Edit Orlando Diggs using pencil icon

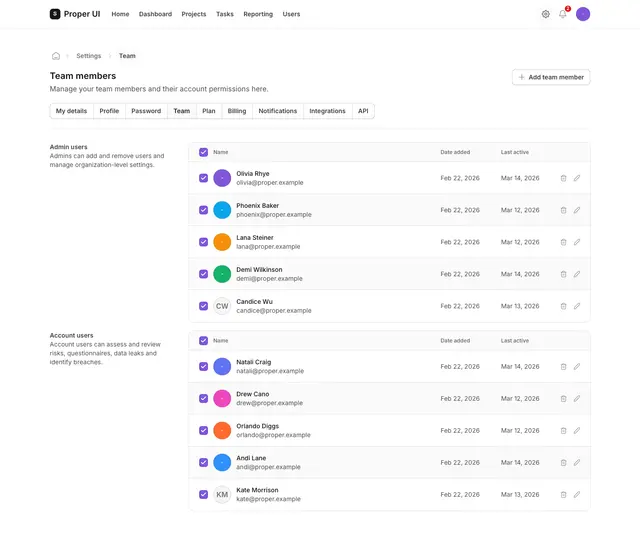tap(577, 431)
